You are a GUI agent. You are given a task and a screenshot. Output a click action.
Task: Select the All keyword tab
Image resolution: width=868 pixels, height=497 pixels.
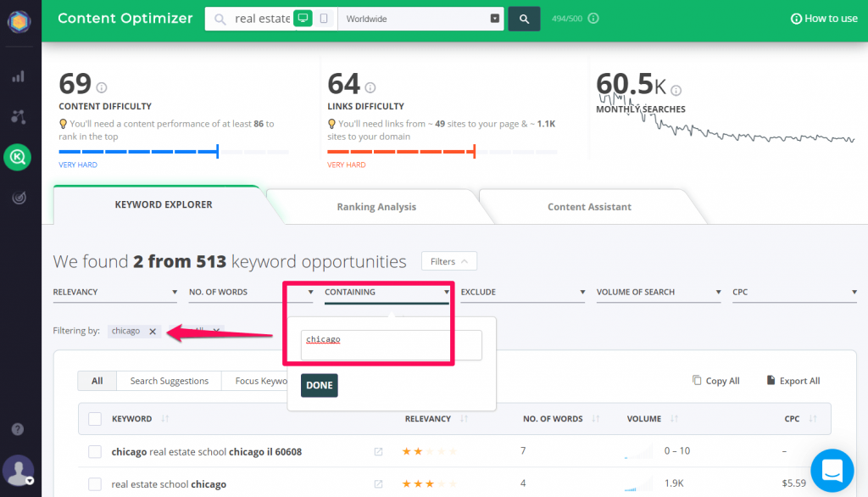point(97,381)
